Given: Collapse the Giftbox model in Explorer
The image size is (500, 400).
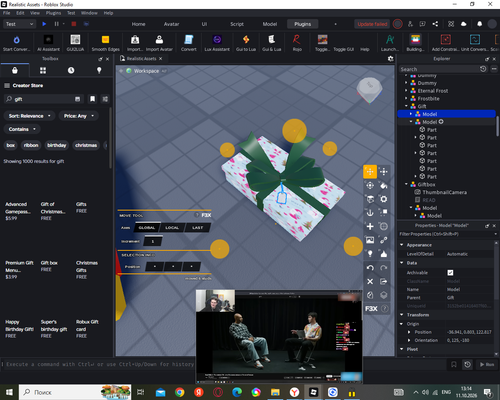Looking at the screenshot, I should point(406,184).
